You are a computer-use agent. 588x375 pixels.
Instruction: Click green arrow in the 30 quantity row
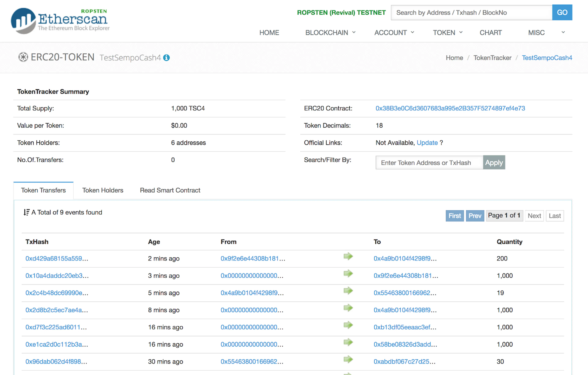[348, 359]
